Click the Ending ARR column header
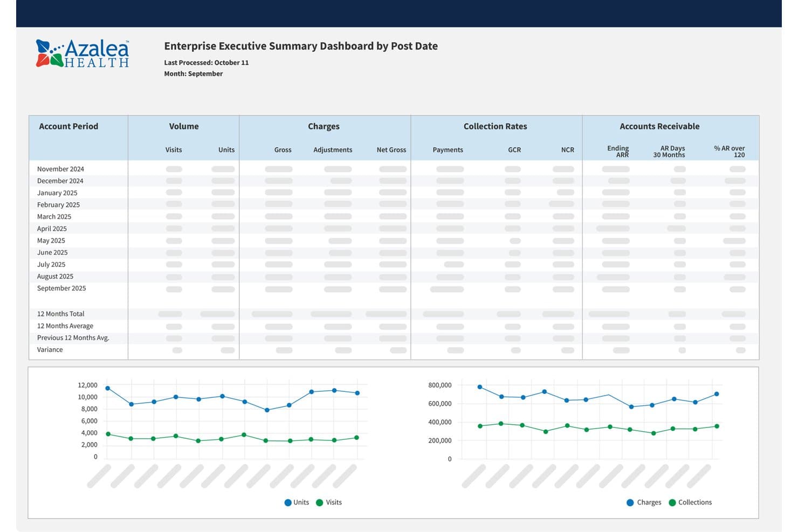798x532 pixels. tap(618, 151)
